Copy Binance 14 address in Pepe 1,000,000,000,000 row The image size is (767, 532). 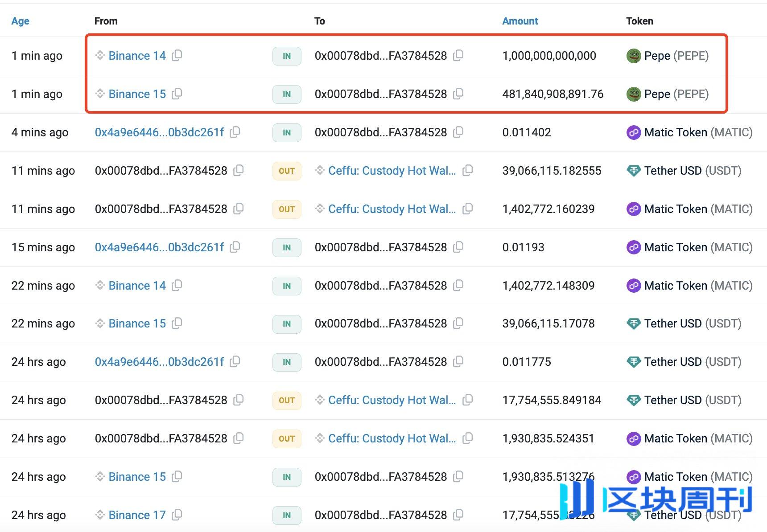(177, 56)
